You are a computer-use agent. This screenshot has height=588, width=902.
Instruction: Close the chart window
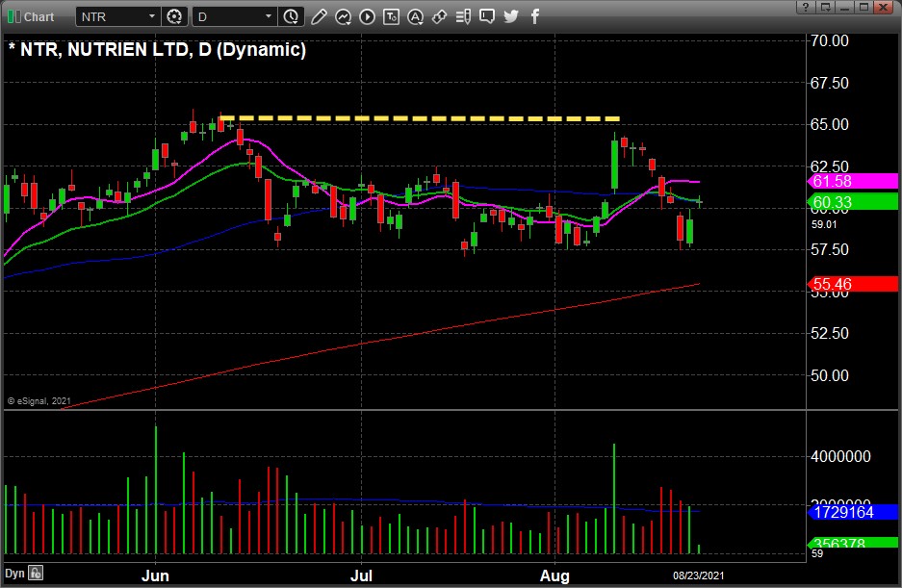883,7
